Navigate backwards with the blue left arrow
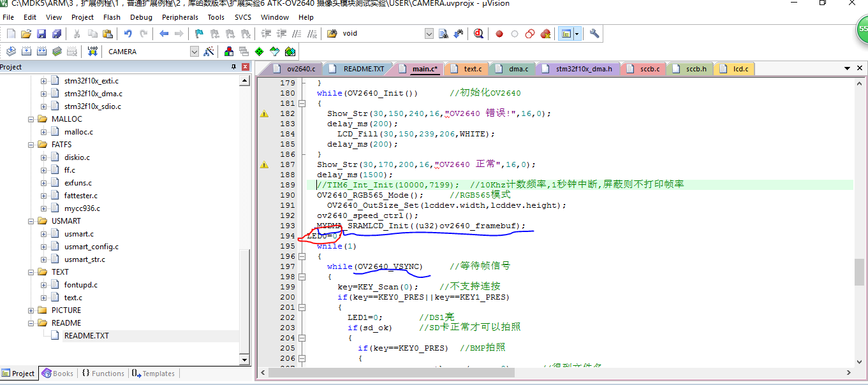Image resolution: width=868 pixels, height=385 pixels. coord(164,34)
